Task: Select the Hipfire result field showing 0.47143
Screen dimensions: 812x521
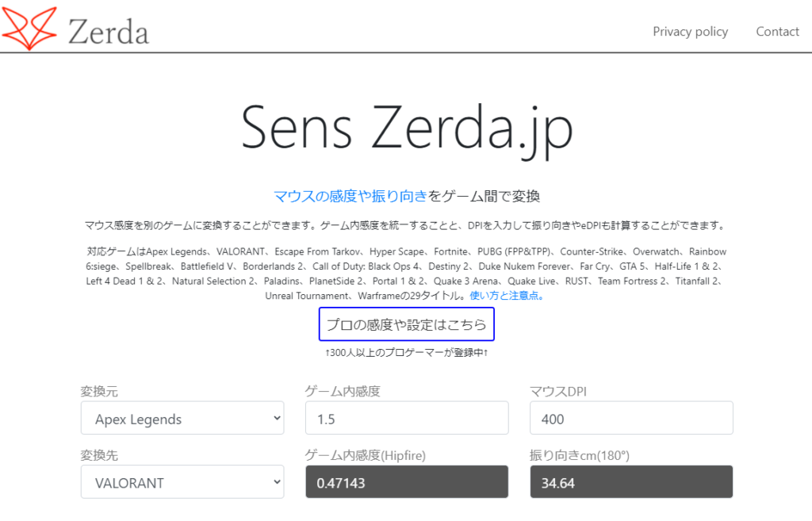Action: (406, 482)
